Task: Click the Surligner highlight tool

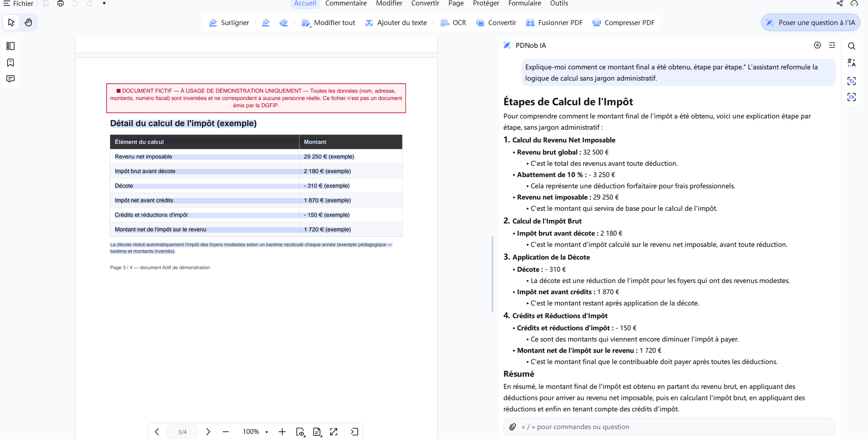Action: tap(229, 23)
